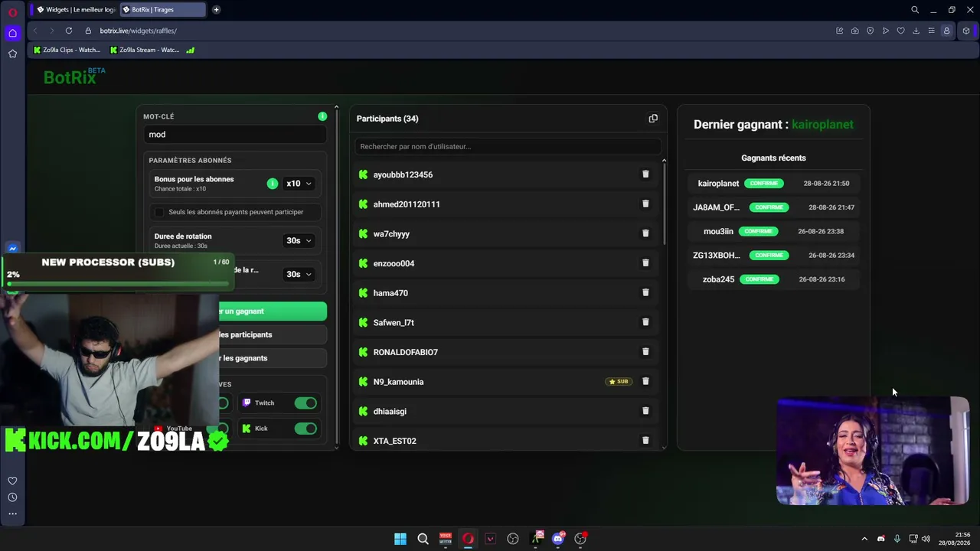Click the BotRix logo

[74, 76]
